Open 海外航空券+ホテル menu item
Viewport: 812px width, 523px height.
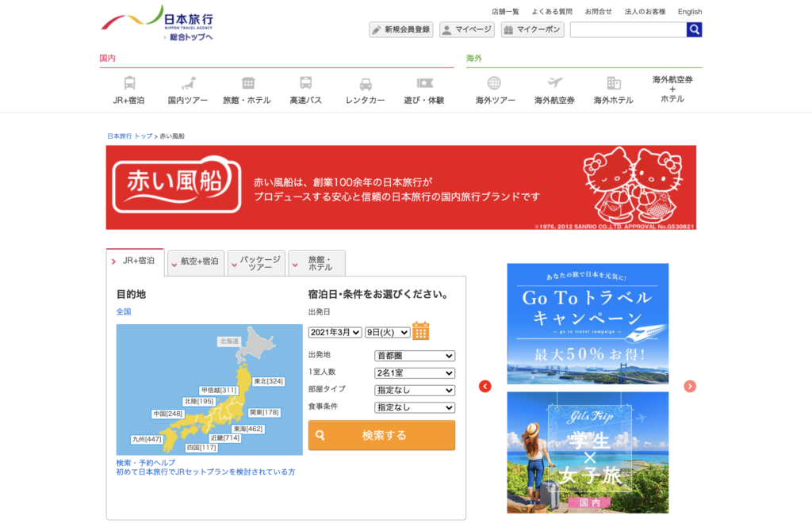[x=672, y=89]
